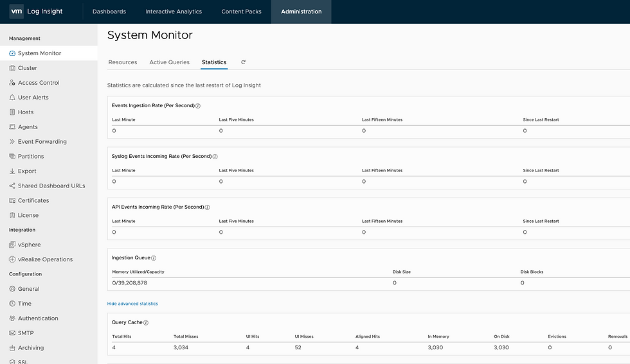
Task: Click the Export download icon
Action: click(x=12, y=171)
